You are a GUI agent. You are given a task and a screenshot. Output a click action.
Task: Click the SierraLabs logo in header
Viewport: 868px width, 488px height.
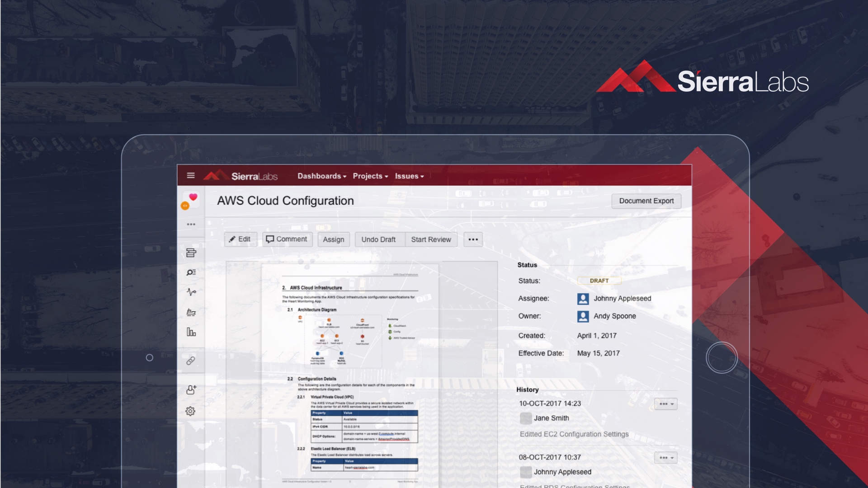(x=241, y=176)
